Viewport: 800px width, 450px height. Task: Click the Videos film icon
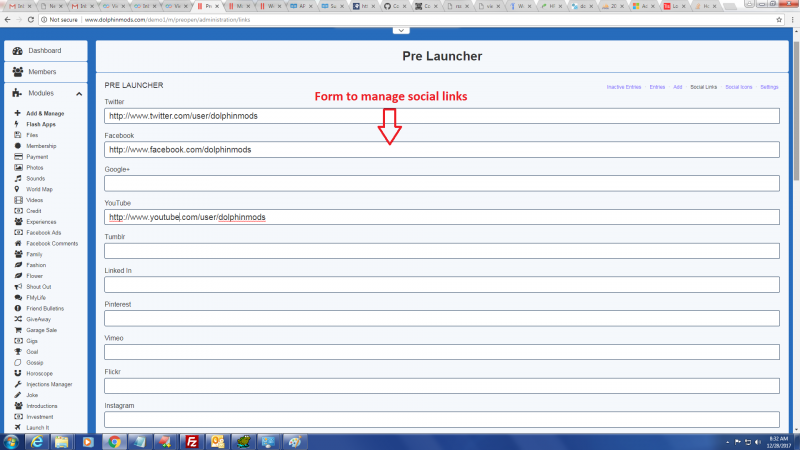click(18, 200)
